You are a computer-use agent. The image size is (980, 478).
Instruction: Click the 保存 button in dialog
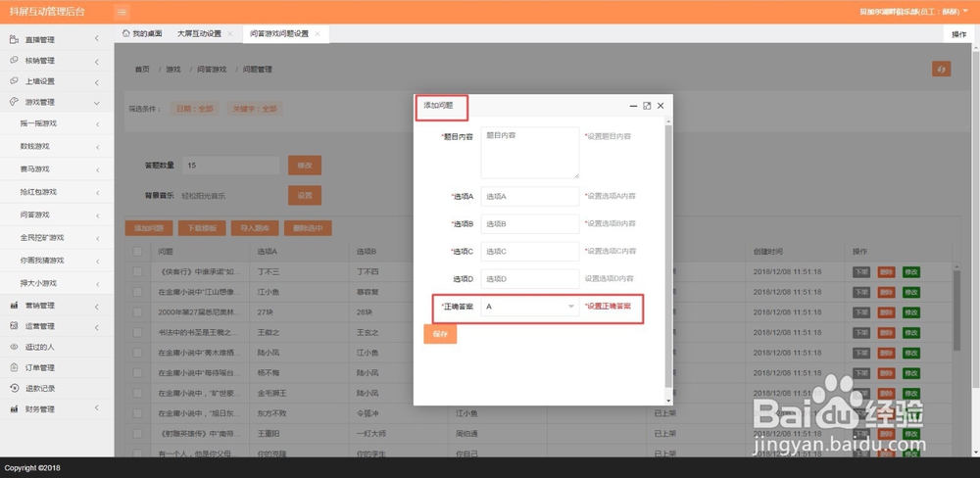(440, 334)
